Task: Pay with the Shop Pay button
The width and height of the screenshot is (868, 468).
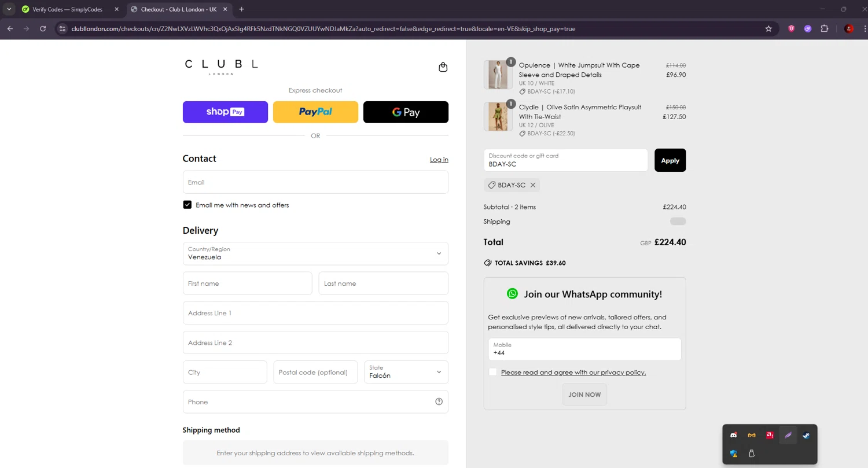Action: [225, 112]
